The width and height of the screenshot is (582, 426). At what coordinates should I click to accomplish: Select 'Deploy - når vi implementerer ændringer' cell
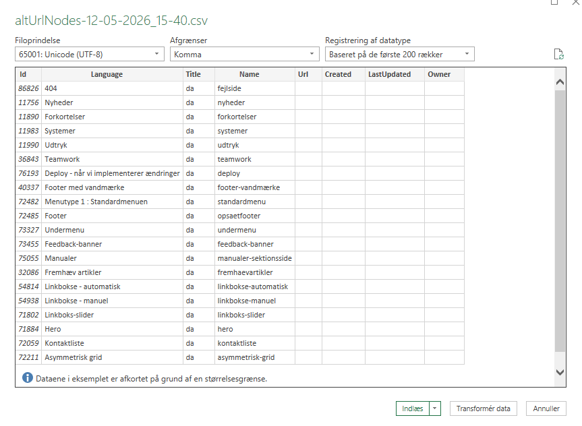pyautogui.click(x=112, y=173)
